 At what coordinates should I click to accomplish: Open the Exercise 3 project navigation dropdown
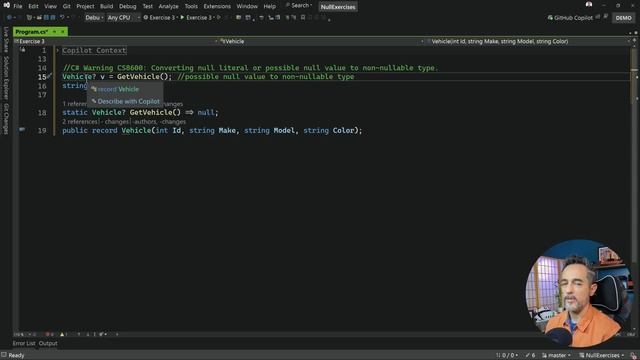pyautogui.click(x=116, y=41)
